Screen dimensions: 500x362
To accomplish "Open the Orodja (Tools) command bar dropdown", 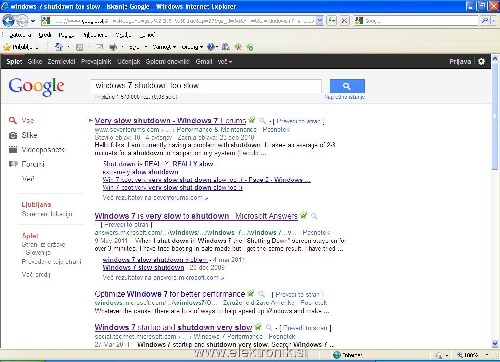I will (x=192, y=47).
